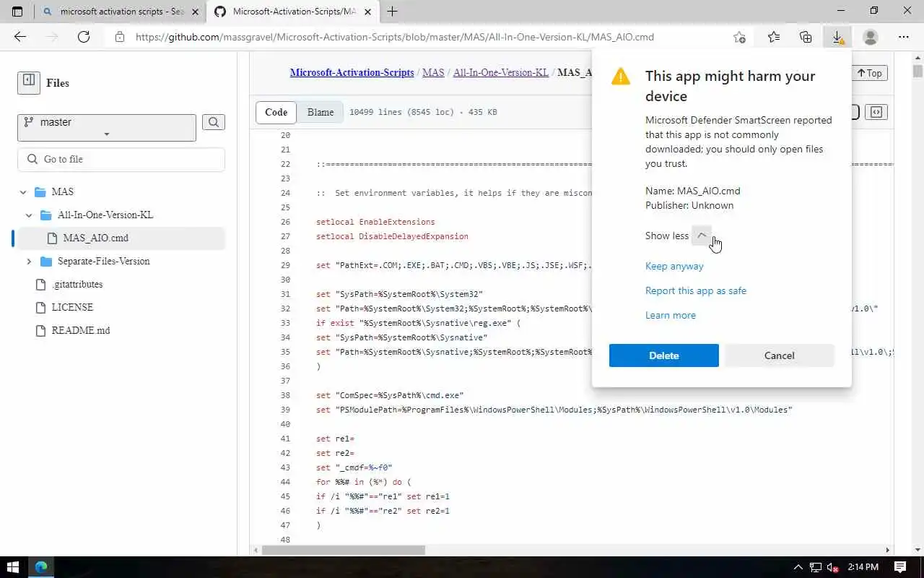Open the Collections icon
This screenshot has width=924, height=578.
[x=806, y=37]
